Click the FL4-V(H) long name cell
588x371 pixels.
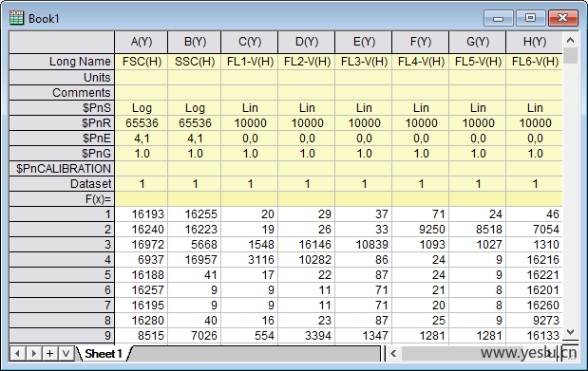pyautogui.click(x=421, y=62)
